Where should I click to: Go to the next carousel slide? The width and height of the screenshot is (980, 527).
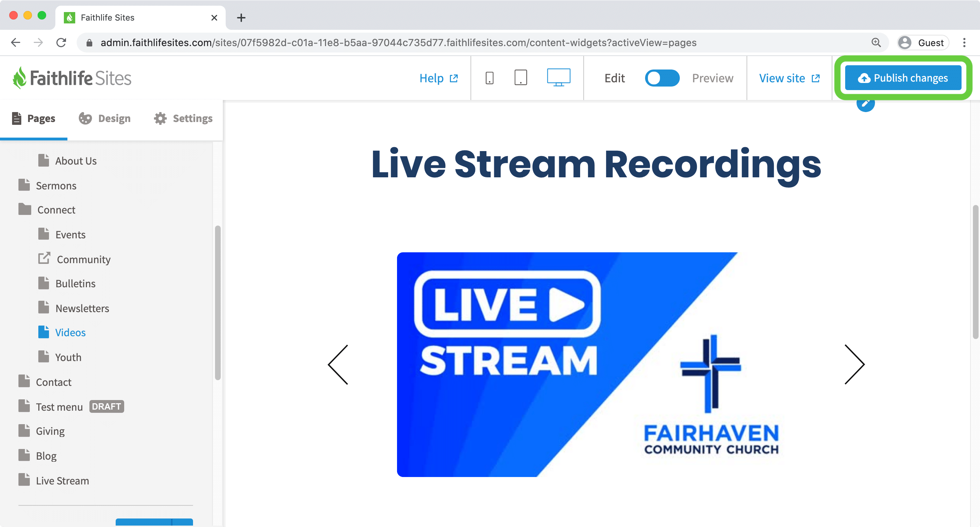click(x=854, y=364)
